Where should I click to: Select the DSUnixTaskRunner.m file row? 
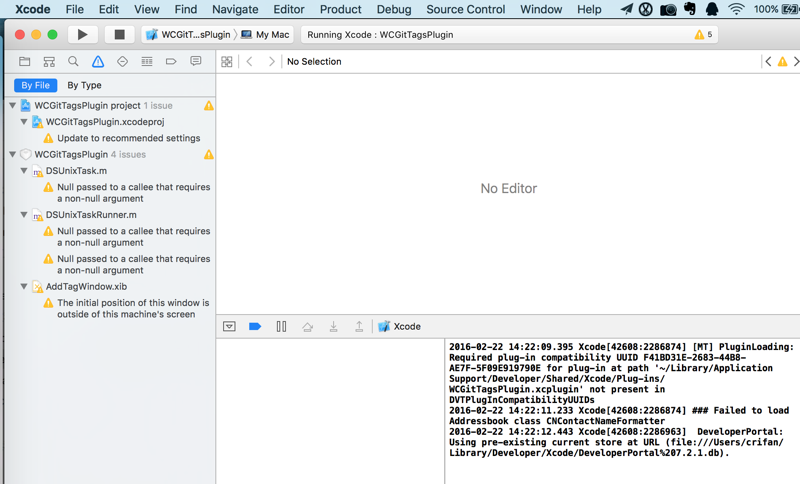110,215
